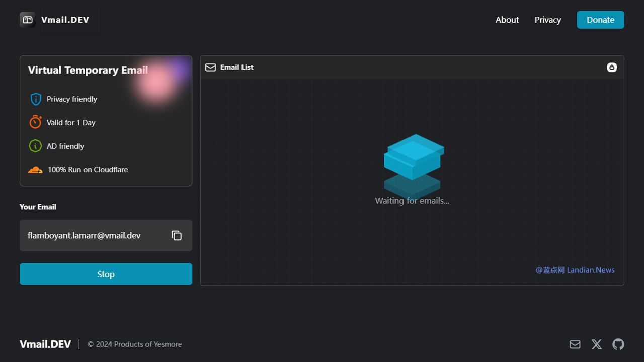Image resolution: width=644 pixels, height=362 pixels.
Task: Click the Virtual Temporary Email heading
Action: coord(88,70)
